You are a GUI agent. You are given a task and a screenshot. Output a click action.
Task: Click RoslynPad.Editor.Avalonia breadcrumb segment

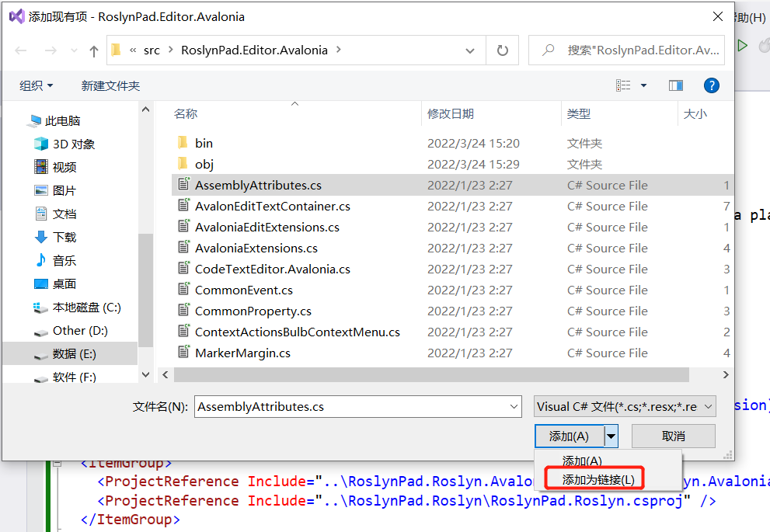click(254, 50)
